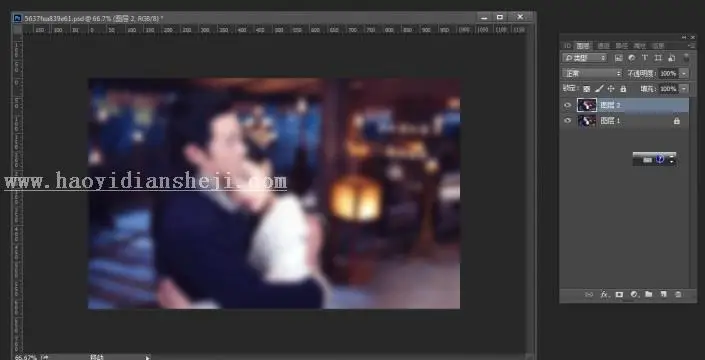Viewport: 705px width, 360px height.
Task: Switch to the 通道 Channels tab
Action: point(602,46)
